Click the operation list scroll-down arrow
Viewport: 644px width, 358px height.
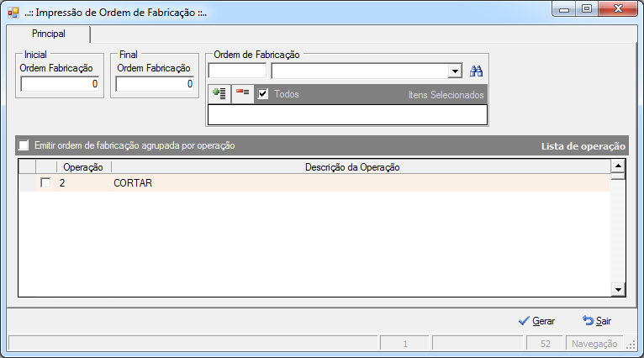[x=618, y=289]
